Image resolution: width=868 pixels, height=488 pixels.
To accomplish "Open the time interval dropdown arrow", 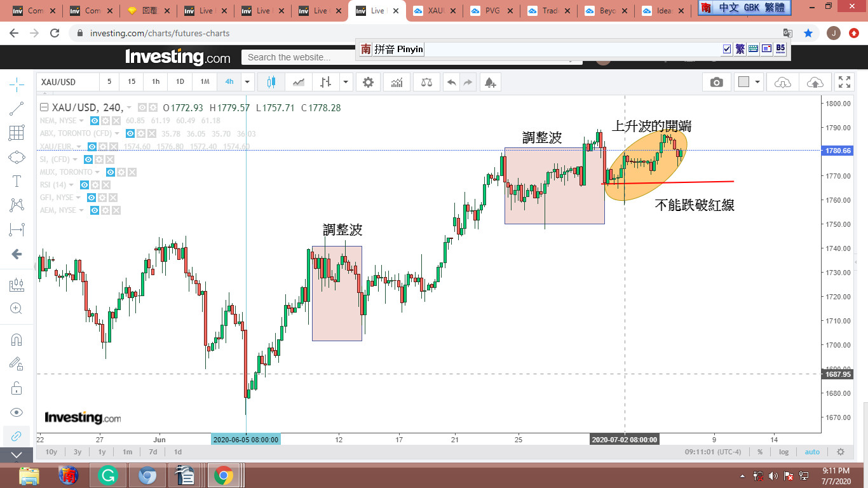I will (x=247, y=82).
